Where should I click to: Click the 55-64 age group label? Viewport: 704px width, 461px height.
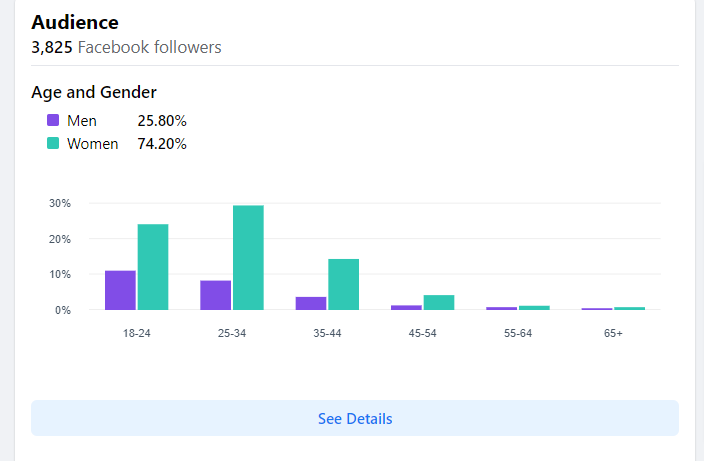pos(518,333)
